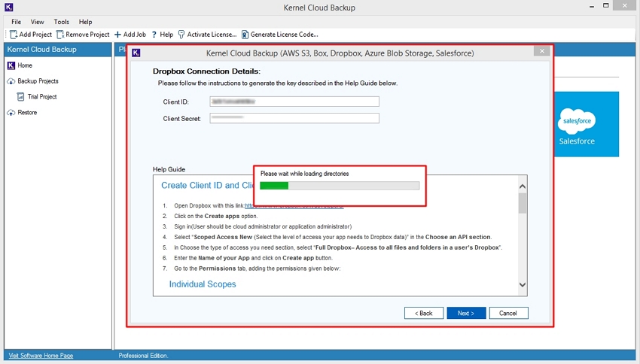The height and width of the screenshot is (364, 640).
Task: Click the Cancel button
Action: pos(508,313)
